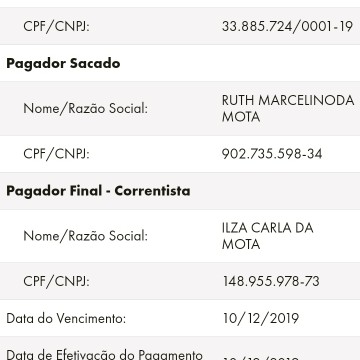The height and width of the screenshot is (360, 360).
Task: Select the top CPF/CNPJ label
Action: pos(56,26)
